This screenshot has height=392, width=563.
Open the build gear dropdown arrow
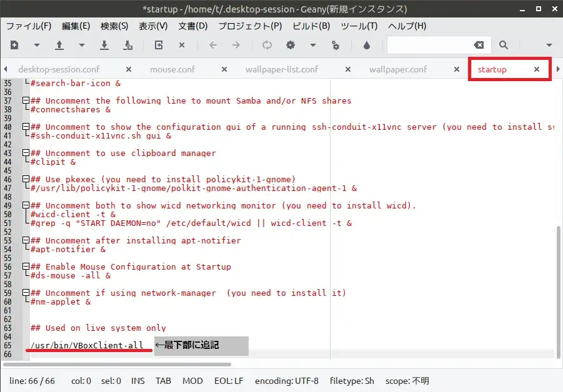point(313,45)
